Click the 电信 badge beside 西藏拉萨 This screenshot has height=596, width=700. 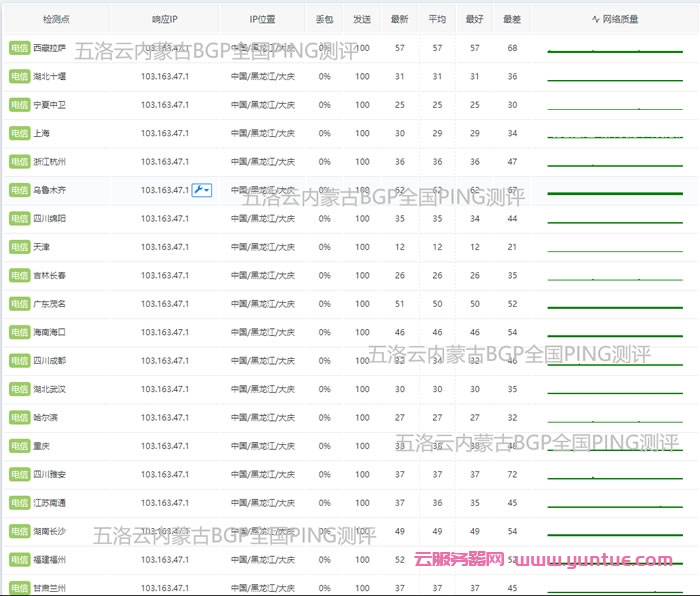pos(18,48)
